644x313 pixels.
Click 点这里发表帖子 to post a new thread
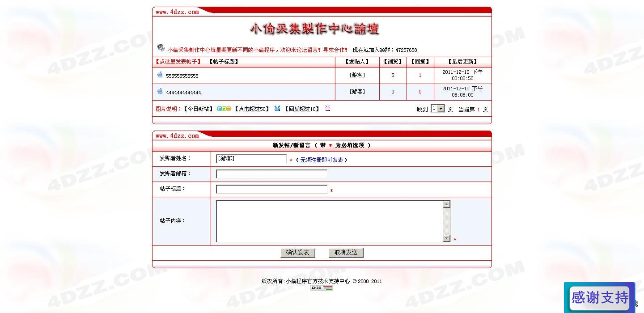click(x=178, y=62)
